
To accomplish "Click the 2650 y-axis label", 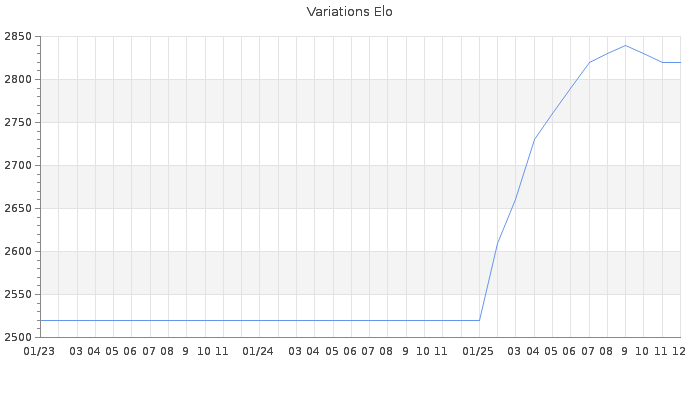I will (18, 209).
